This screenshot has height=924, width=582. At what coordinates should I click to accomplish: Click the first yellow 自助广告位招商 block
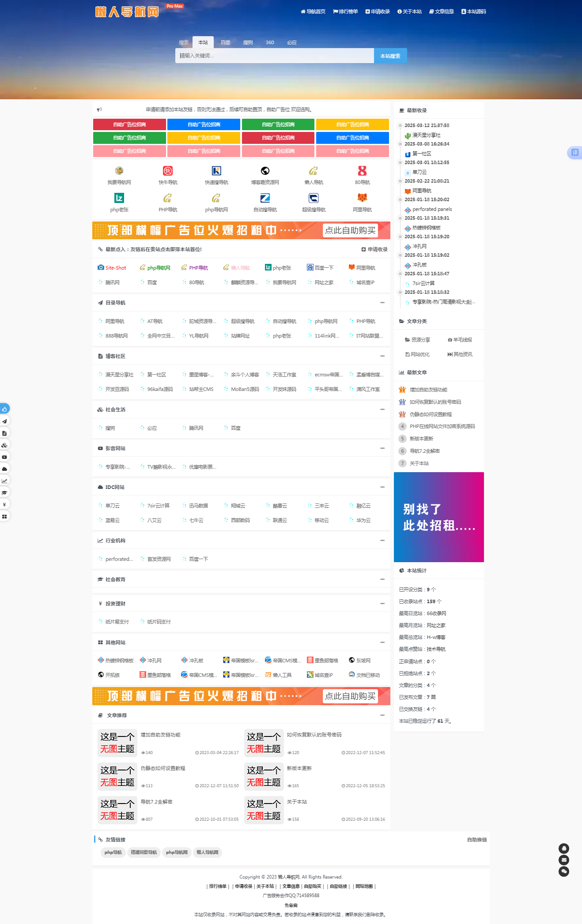352,124
